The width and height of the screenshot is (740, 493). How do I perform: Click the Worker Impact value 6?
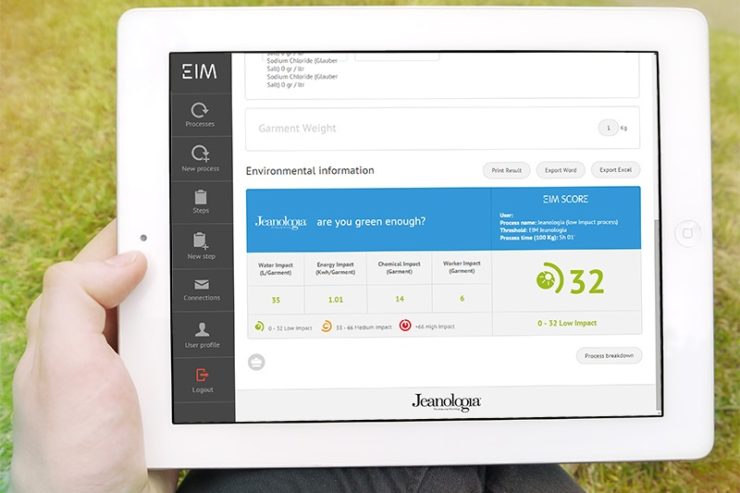tap(462, 299)
